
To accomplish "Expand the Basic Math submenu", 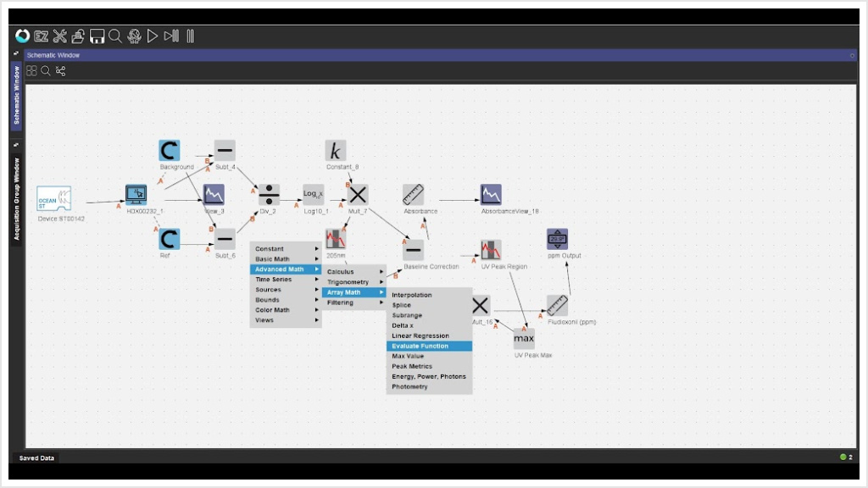I will 286,259.
